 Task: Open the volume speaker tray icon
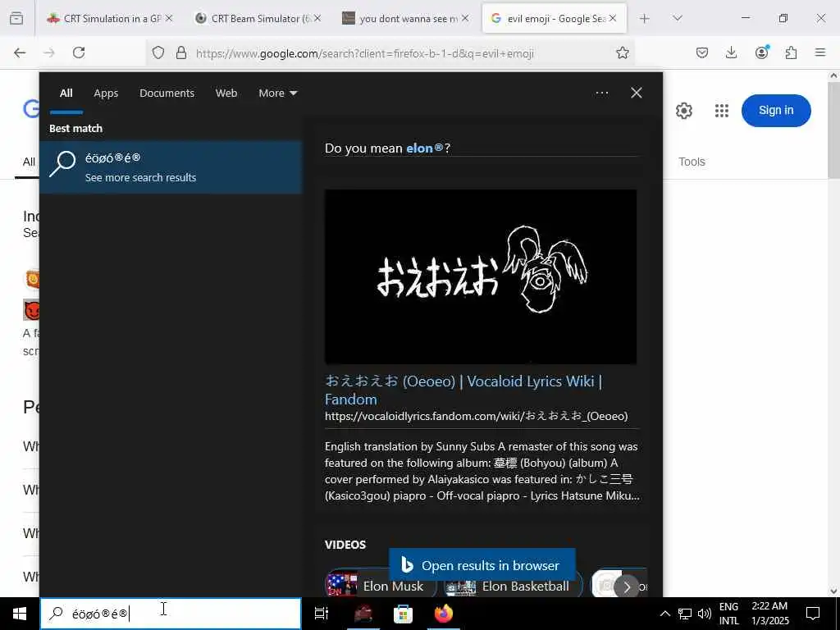pyautogui.click(x=705, y=614)
